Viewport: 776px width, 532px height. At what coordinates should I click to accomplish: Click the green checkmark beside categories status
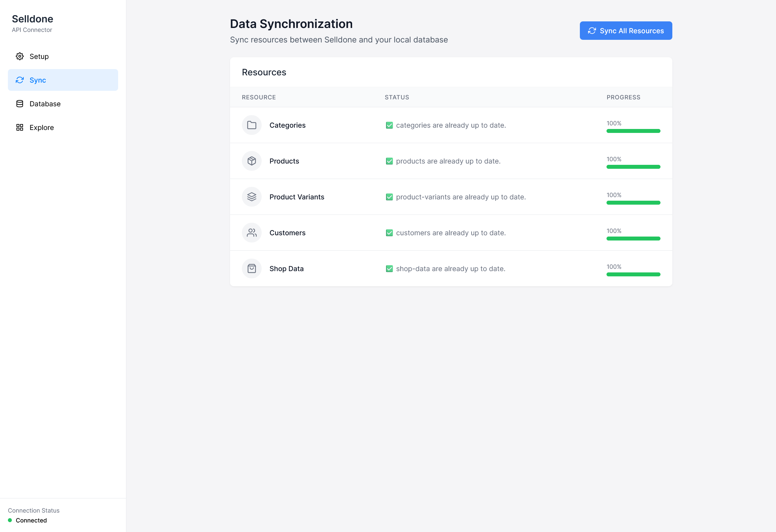pyautogui.click(x=389, y=125)
